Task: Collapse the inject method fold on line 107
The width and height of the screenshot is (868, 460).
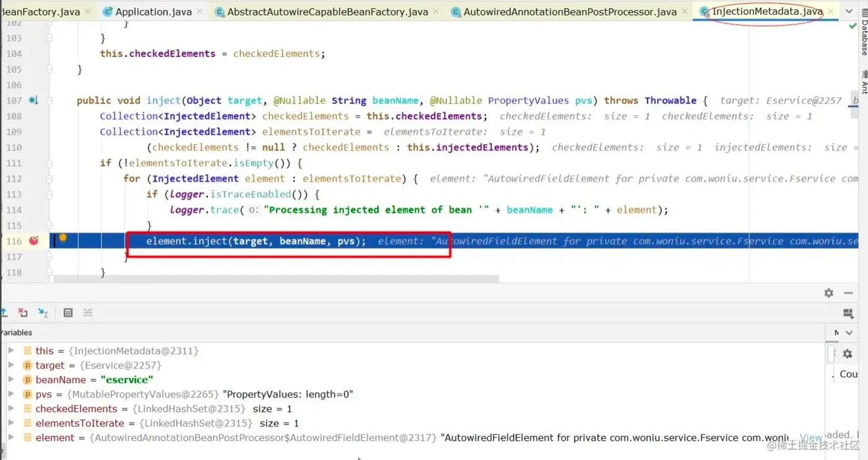Action: click(49, 100)
